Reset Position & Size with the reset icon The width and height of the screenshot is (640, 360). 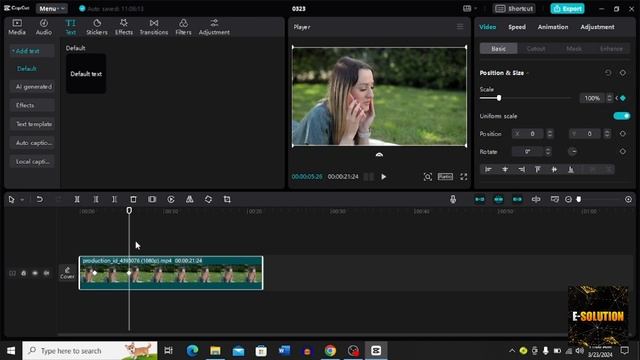click(608, 73)
